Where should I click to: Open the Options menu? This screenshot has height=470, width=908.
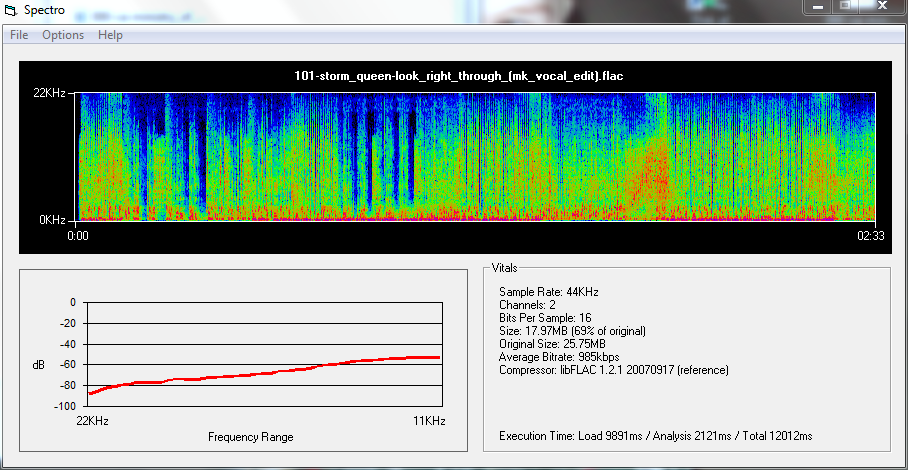[x=63, y=35]
